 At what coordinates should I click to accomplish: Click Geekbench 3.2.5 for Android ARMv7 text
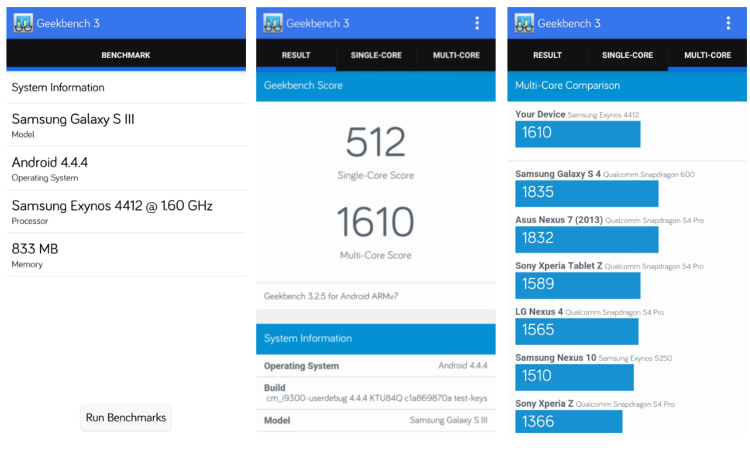pyautogui.click(x=331, y=296)
